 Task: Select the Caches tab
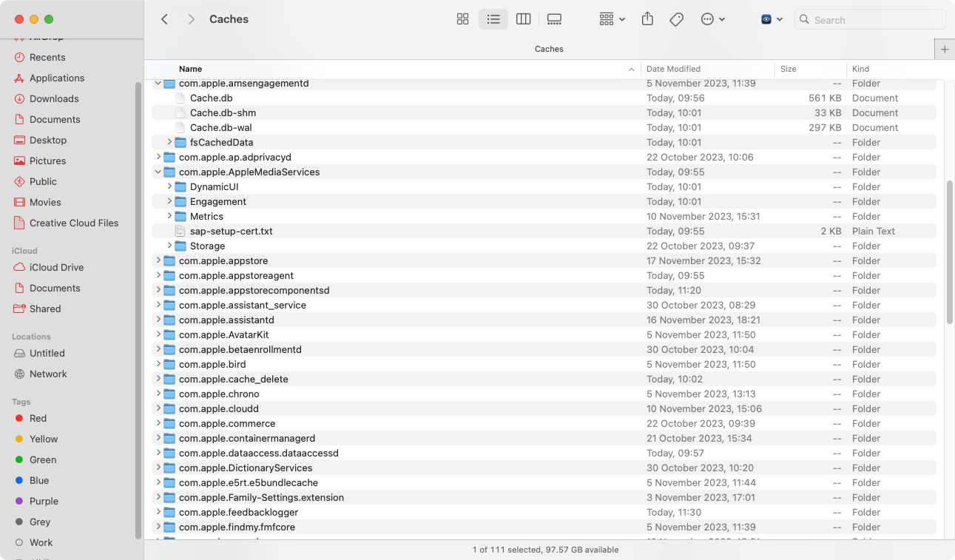549,49
